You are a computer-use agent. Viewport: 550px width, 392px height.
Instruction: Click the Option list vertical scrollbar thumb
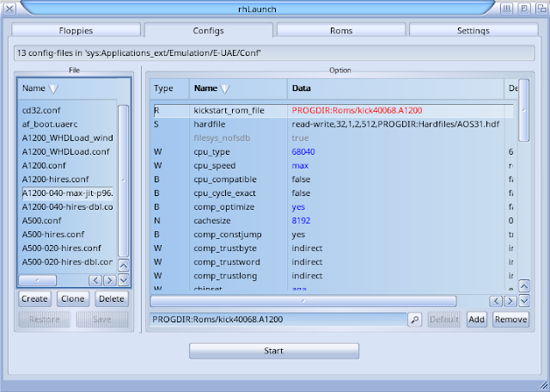click(523, 110)
